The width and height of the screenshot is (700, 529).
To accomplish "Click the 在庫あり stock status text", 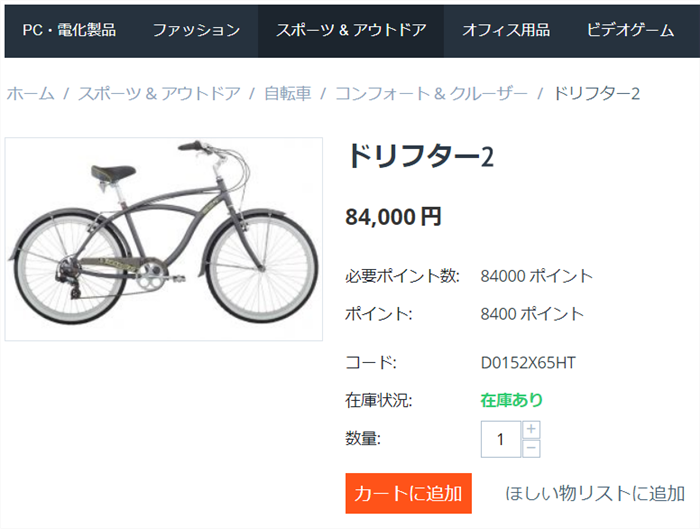I will coord(511,400).
